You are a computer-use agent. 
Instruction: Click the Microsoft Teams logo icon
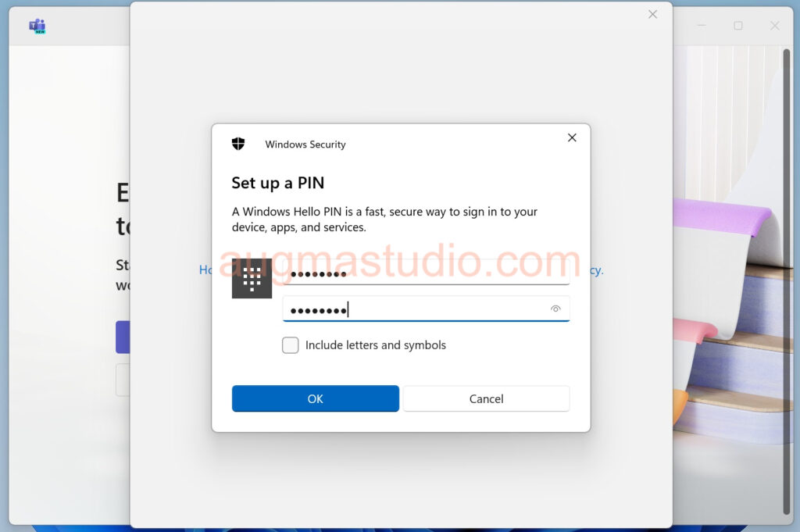click(37, 26)
